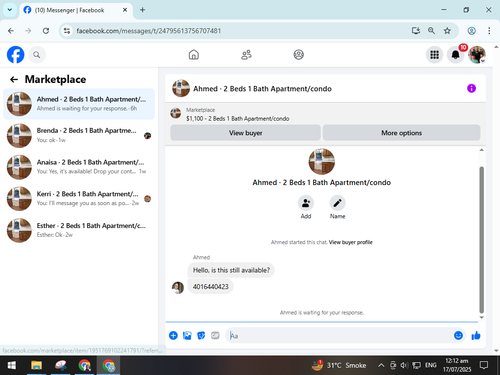Click the chat thread vertical scrollbar
The height and width of the screenshot is (375, 500).
481,239
